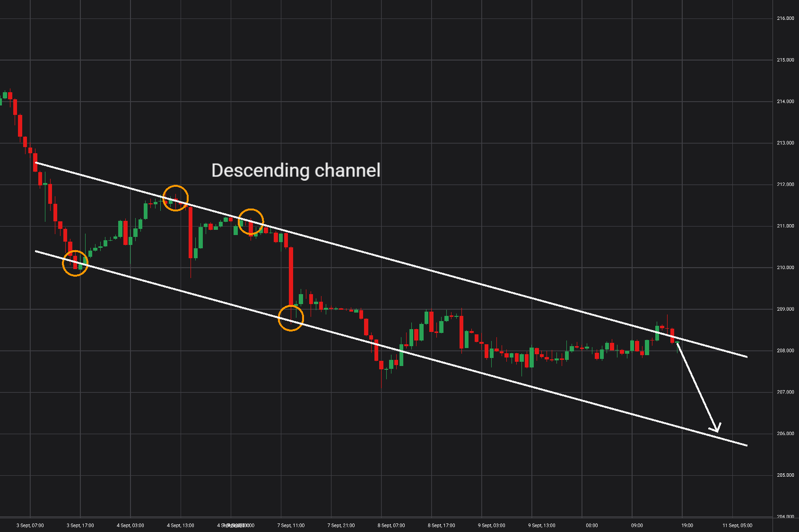The image size is (799, 532).
Task: Click the 206.000 price axis label
Action: [x=785, y=434]
